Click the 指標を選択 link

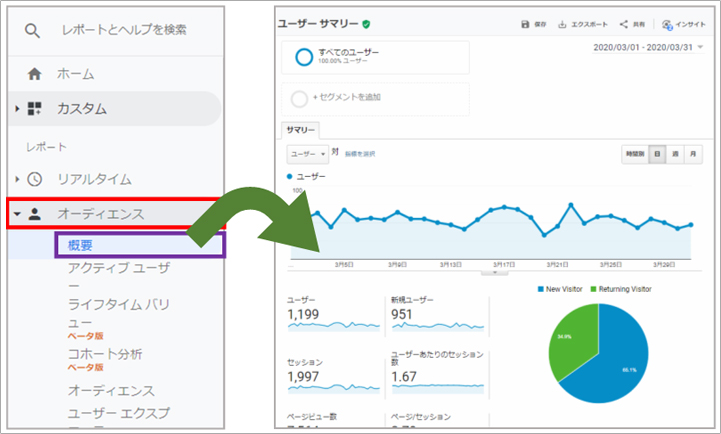pyautogui.click(x=360, y=154)
